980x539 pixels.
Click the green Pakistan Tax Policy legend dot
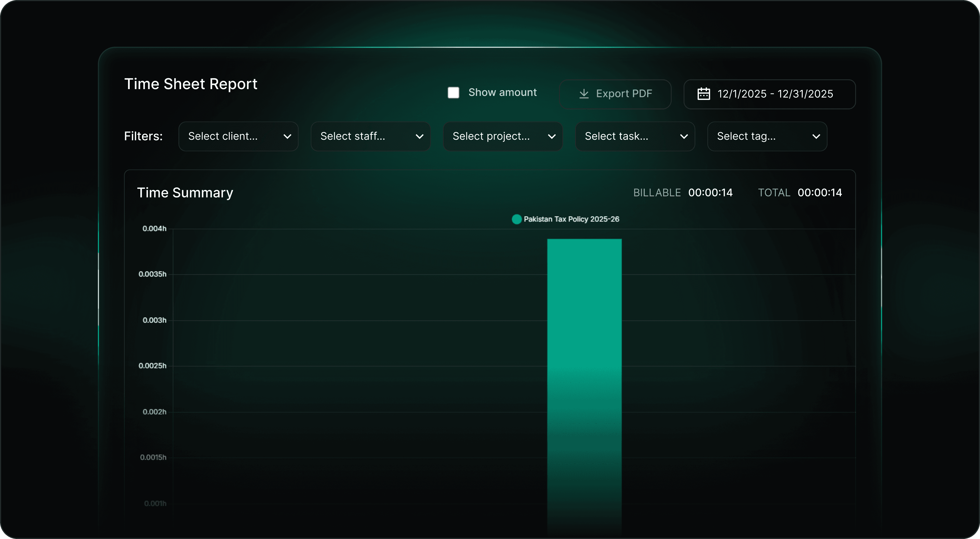pos(516,219)
